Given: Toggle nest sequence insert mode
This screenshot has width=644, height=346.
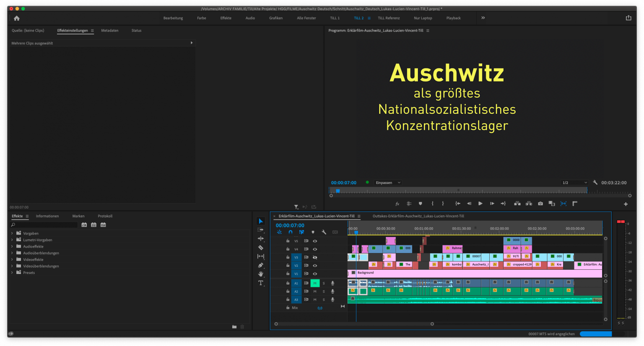Looking at the screenshot, I should tap(279, 232).
